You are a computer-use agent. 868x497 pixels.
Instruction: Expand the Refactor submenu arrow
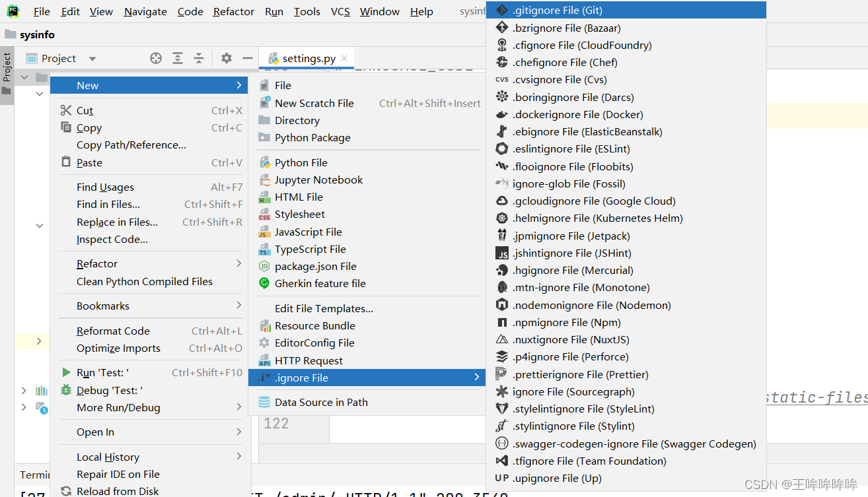(238, 263)
